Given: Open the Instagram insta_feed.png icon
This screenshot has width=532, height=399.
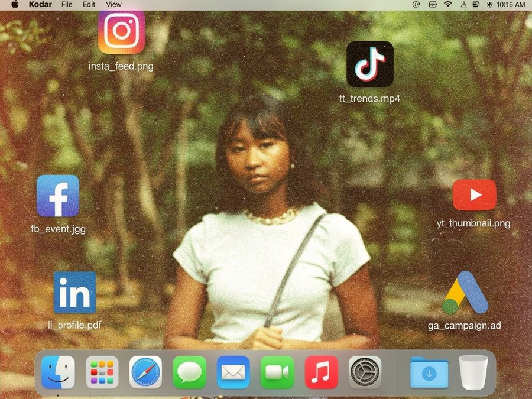Looking at the screenshot, I should [121, 32].
